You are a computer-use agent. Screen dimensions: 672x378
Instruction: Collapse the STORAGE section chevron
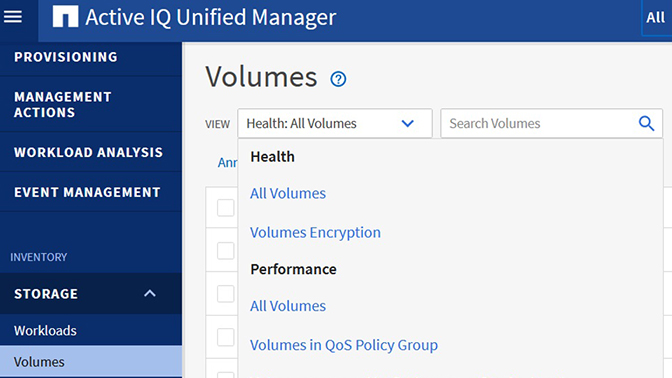pos(150,294)
